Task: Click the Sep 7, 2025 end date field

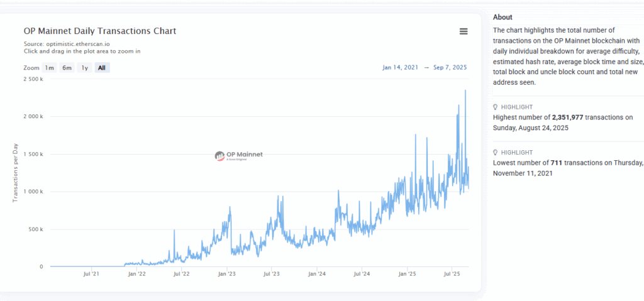Action: click(x=450, y=68)
